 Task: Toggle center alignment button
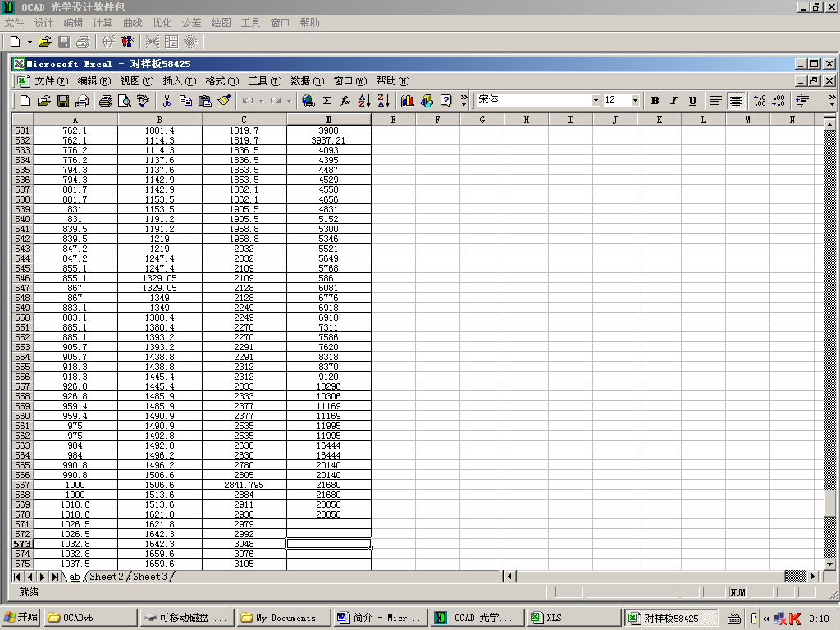click(x=736, y=101)
